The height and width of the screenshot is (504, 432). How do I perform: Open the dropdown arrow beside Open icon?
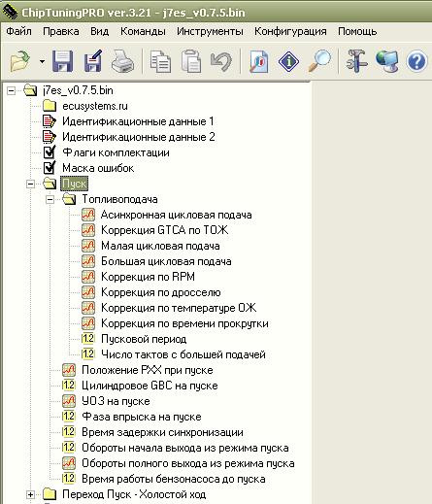[42, 61]
